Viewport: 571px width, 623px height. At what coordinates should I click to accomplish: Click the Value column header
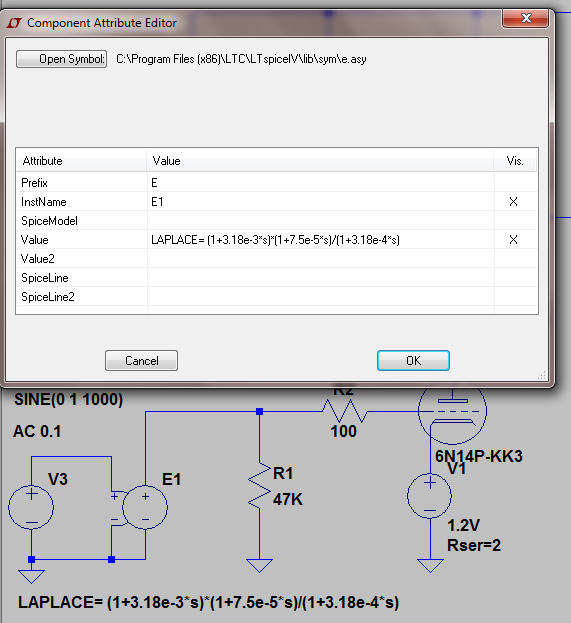point(320,161)
